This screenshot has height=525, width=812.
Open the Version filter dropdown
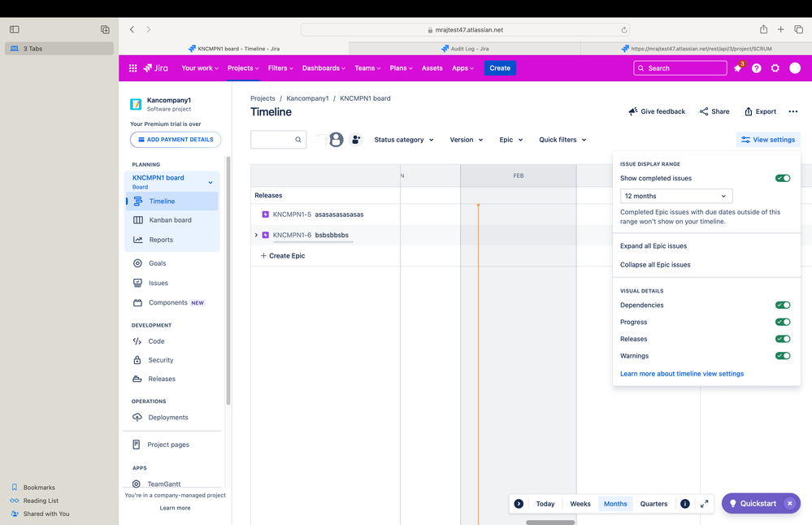point(466,140)
